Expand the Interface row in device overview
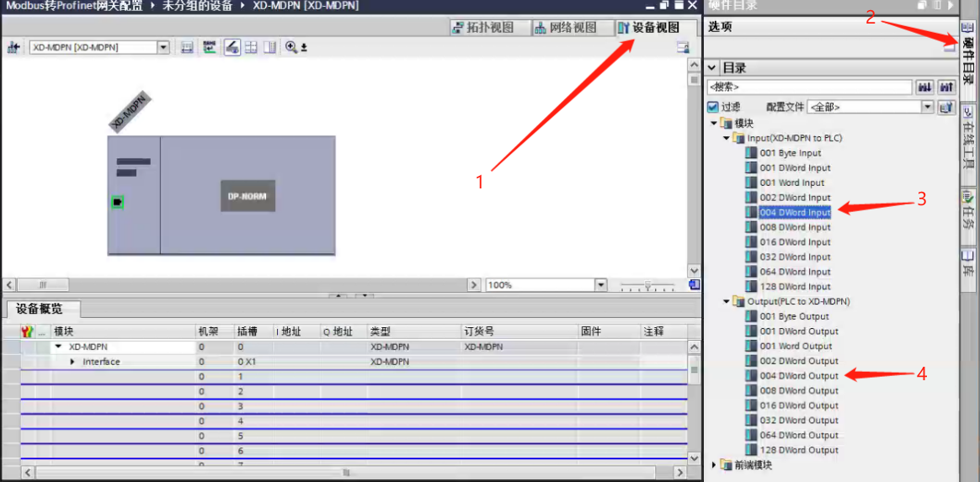The width and height of the screenshot is (980, 482). [x=72, y=362]
